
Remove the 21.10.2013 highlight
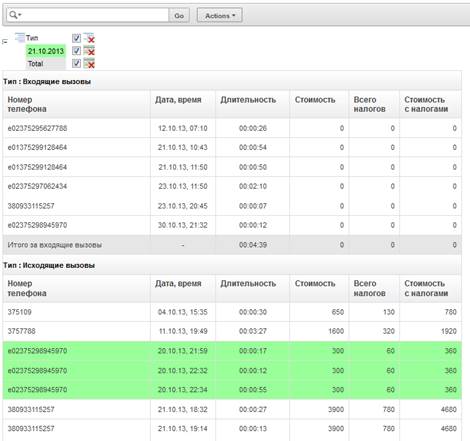(89, 51)
